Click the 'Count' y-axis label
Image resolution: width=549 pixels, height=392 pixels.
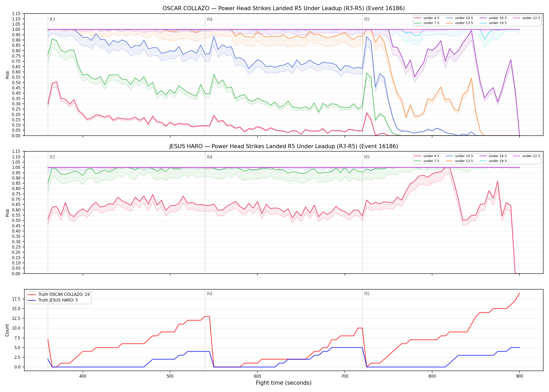(7, 330)
